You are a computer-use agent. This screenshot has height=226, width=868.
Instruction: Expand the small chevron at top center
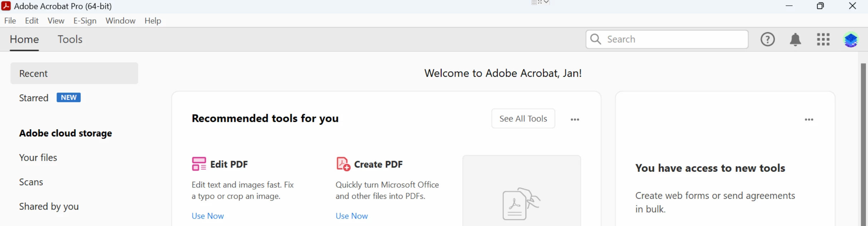coord(546,2)
